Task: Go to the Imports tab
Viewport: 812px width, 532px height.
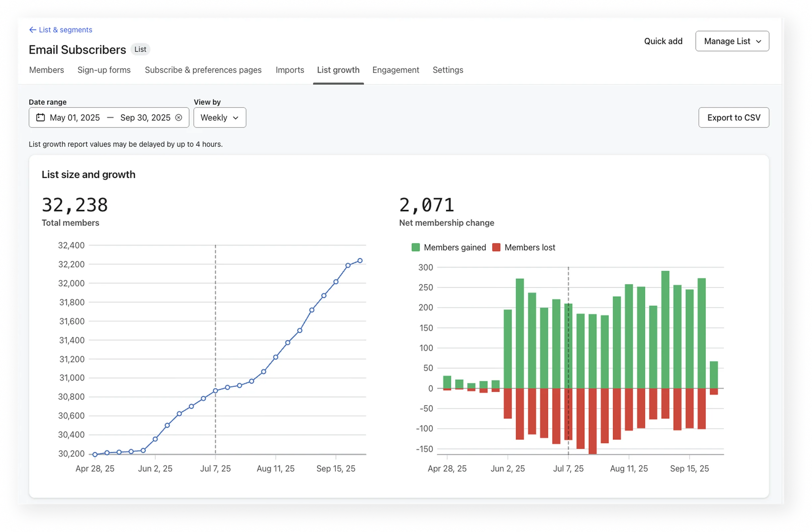Action: [290, 70]
